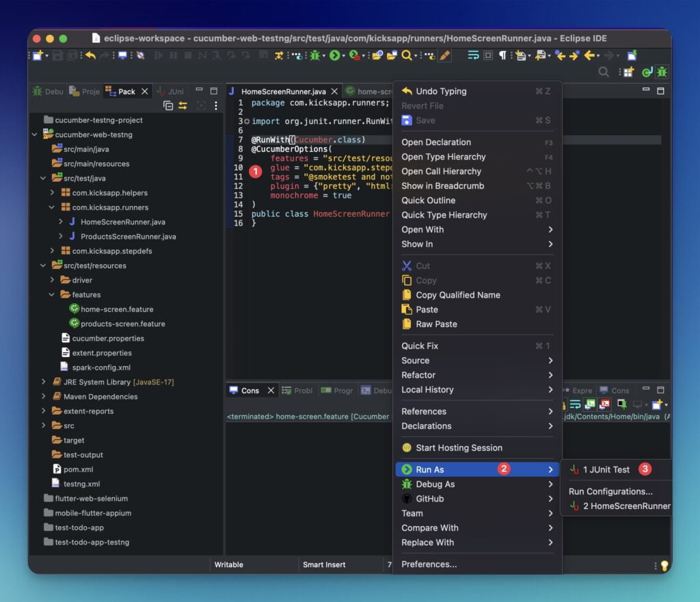Viewport: 700px width, 602px height.
Task: Expand ProductsScreenRunner.java in the tree
Action: [x=61, y=236]
